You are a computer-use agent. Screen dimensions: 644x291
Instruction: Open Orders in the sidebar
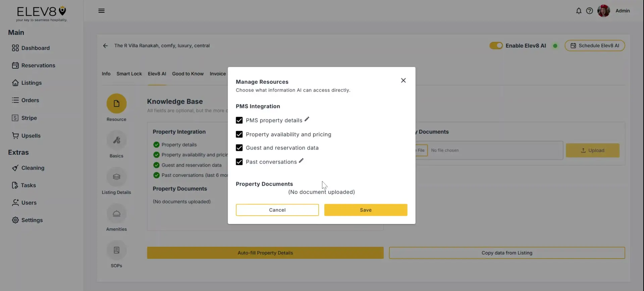pyautogui.click(x=25, y=100)
